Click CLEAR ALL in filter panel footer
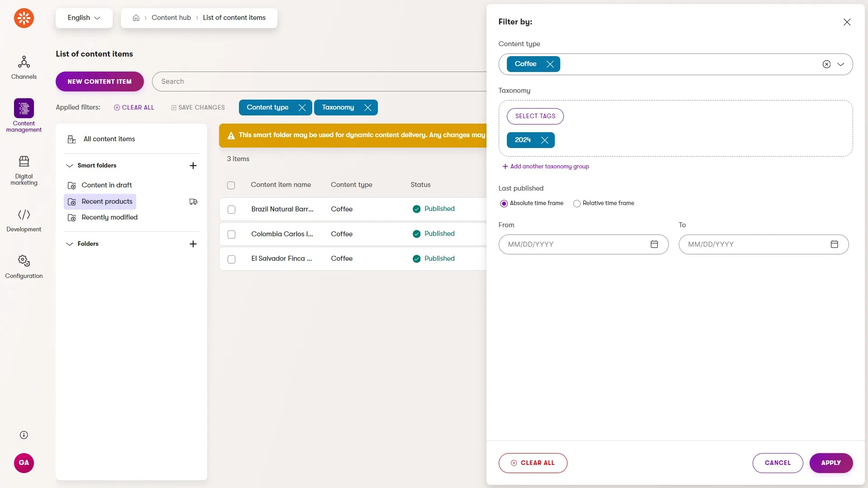 [x=533, y=463]
